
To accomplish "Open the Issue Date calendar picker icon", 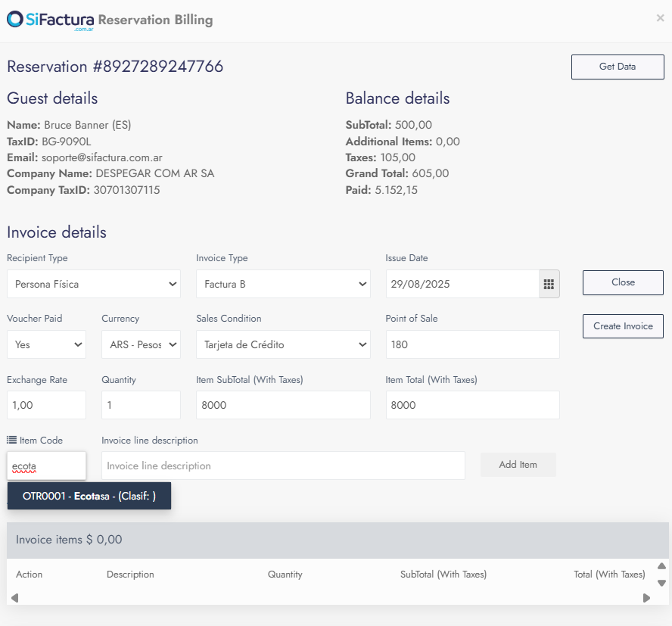I will click(549, 284).
